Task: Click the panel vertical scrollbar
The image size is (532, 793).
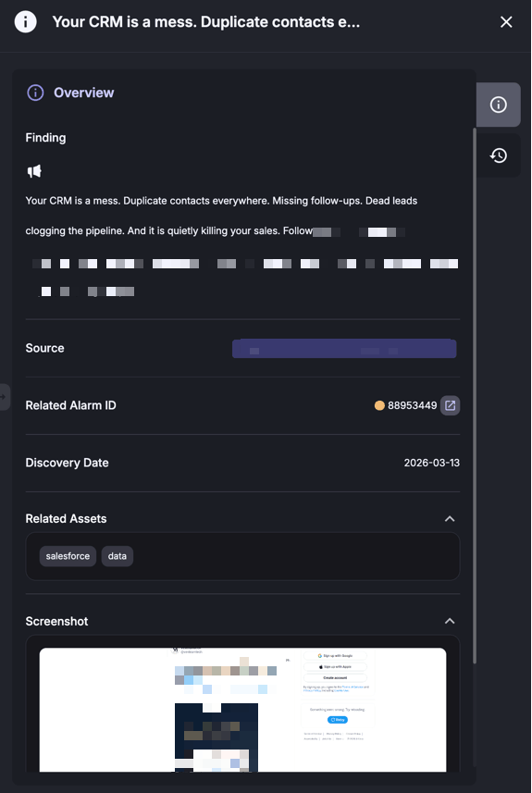Action: point(475,394)
